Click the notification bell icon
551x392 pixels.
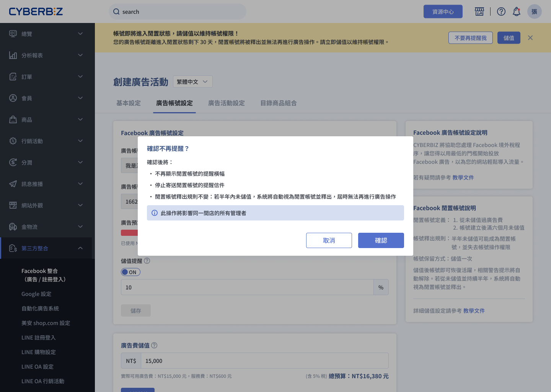[516, 11]
